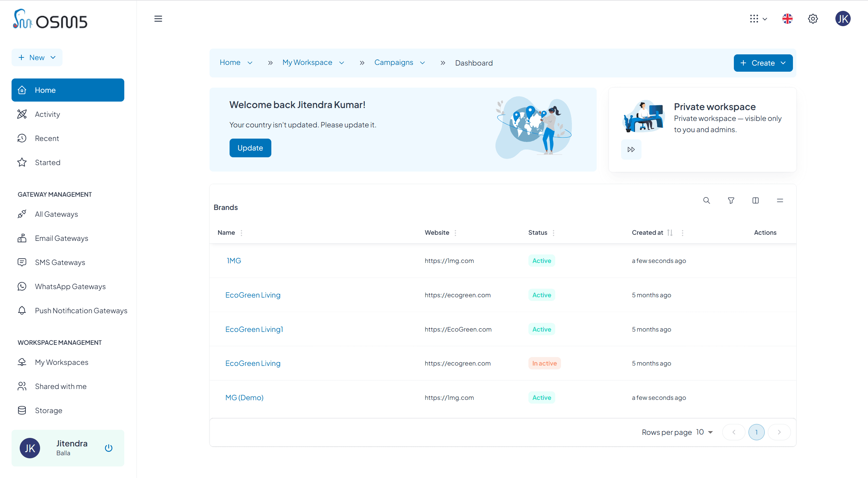Toggle Created at column sort arrows
Viewport: 868px width, 478px height.
pyautogui.click(x=670, y=233)
